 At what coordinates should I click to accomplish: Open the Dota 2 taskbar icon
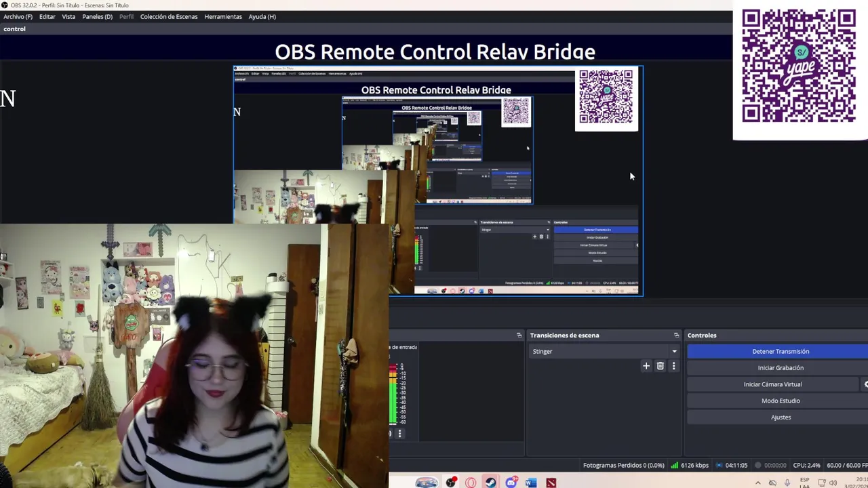[551, 483]
